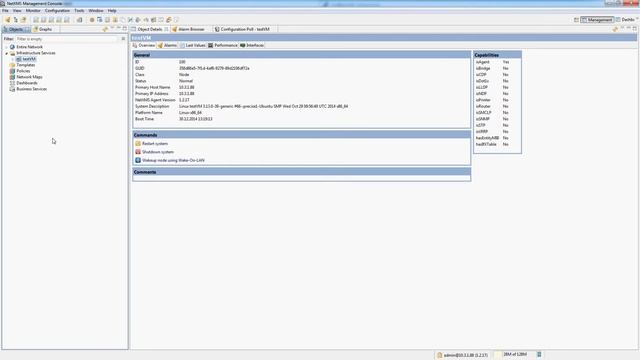Click the Templates folder icon
Viewport: 640px width, 360px height.
pyautogui.click(x=12, y=65)
